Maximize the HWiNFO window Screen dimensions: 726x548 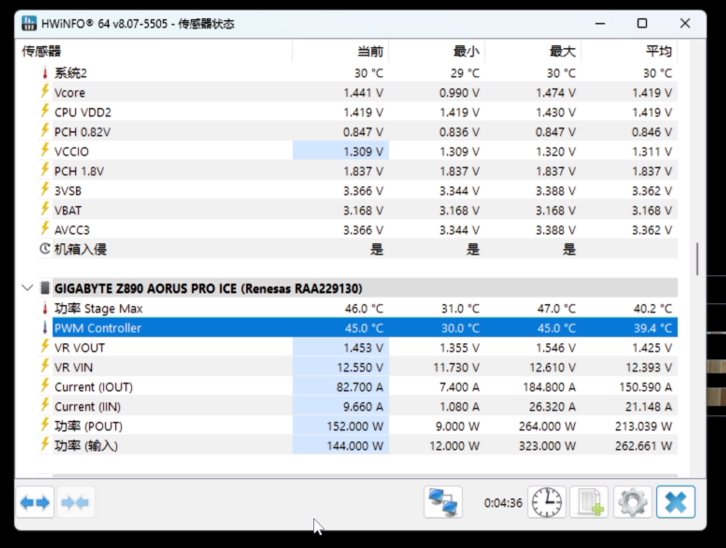[642, 23]
